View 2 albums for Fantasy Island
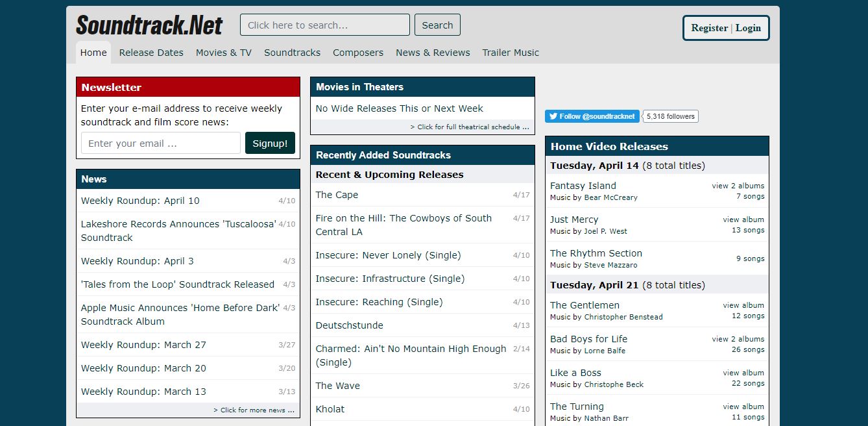This screenshot has height=426, width=868. tap(738, 186)
